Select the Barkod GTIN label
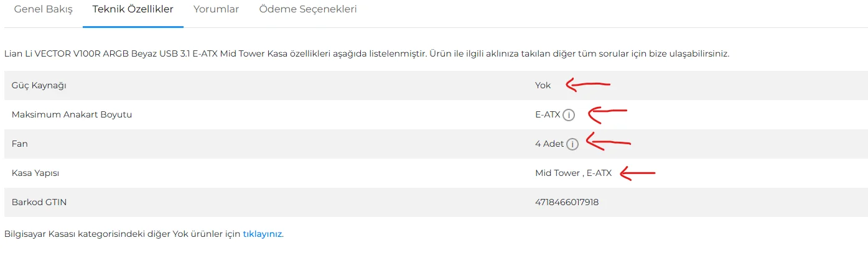The image size is (868, 258). tap(39, 202)
